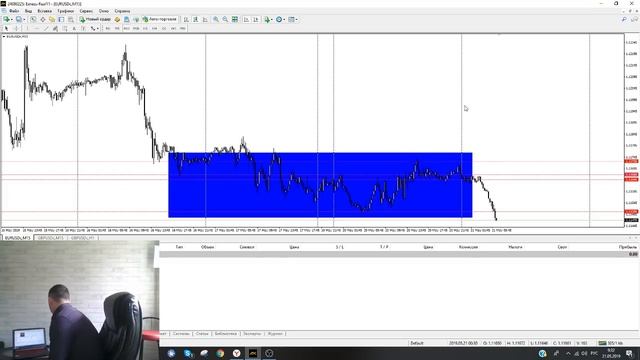This screenshot has width=640, height=360.
Task: Open the Журнал terminal tab
Action: 275,333
